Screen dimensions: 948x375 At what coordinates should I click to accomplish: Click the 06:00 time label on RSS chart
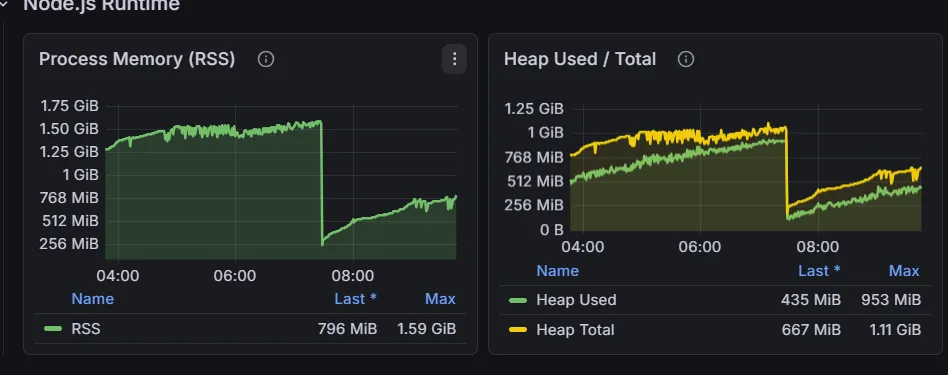point(235,276)
